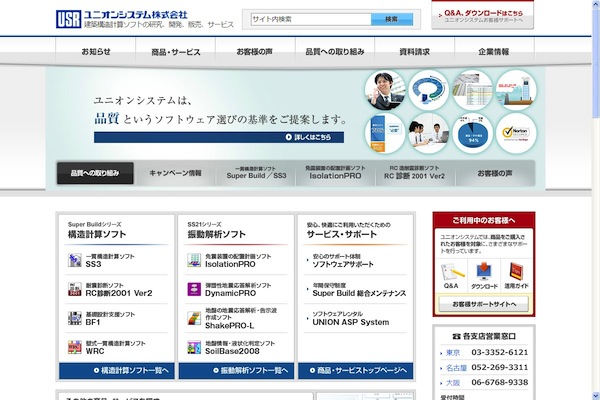This screenshot has height=400, width=600.
Task: Open the BF1 product icon
Action: point(75,318)
